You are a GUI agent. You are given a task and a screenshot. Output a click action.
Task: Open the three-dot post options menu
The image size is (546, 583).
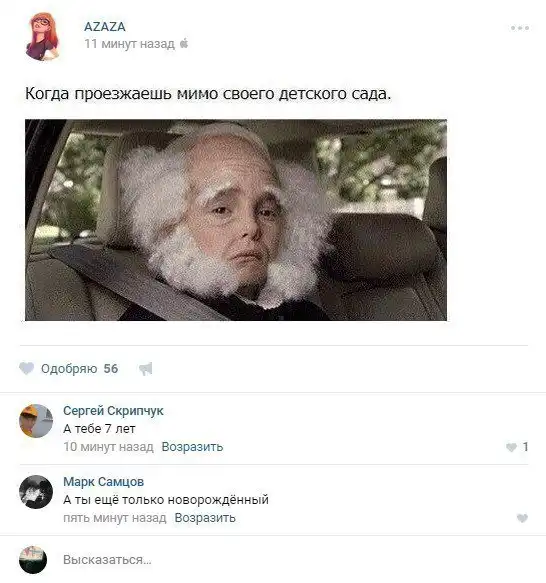point(520,28)
